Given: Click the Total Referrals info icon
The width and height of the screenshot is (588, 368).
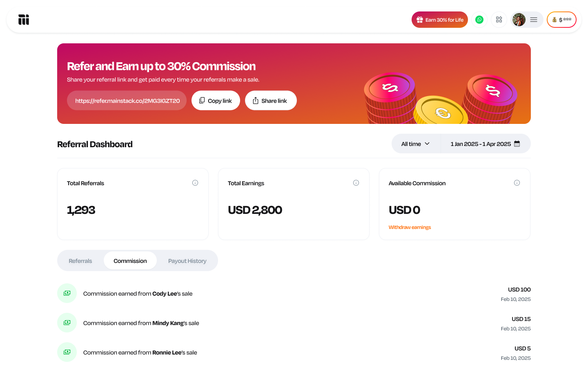Looking at the screenshot, I should coord(195,183).
